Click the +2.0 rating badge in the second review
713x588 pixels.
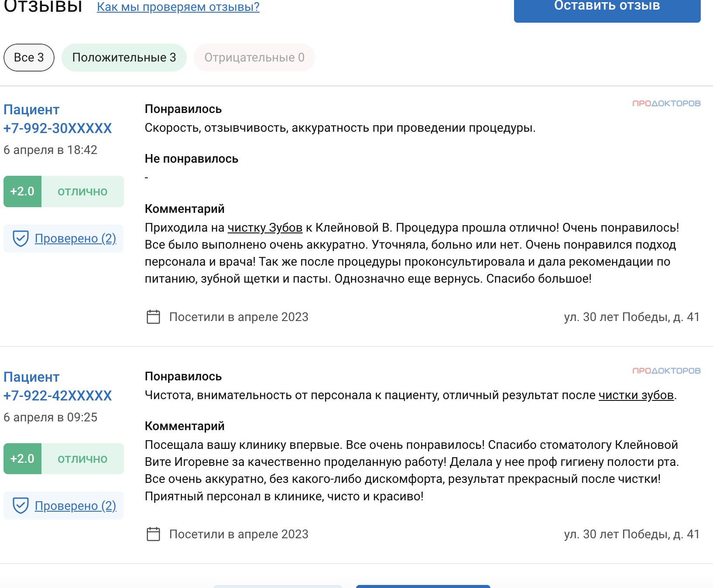pyautogui.click(x=22, y=459)
